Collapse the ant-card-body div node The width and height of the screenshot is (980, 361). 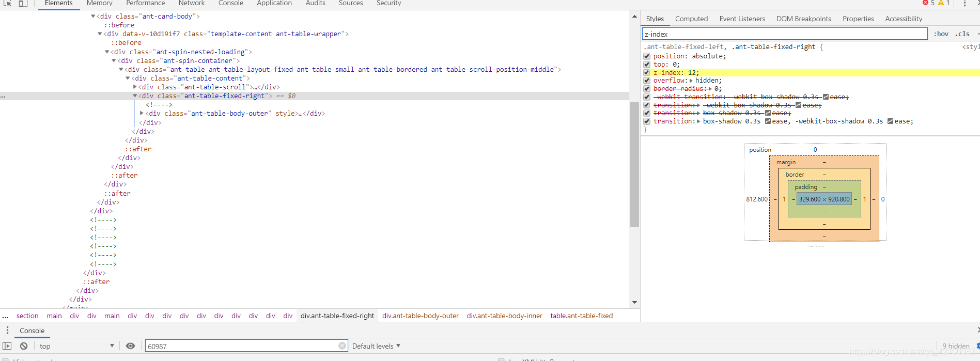(x=93, y=17)
